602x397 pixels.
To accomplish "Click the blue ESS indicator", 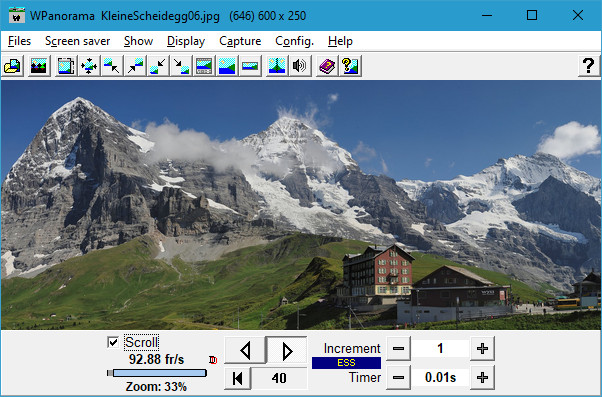I will click(x=346, y=363).
